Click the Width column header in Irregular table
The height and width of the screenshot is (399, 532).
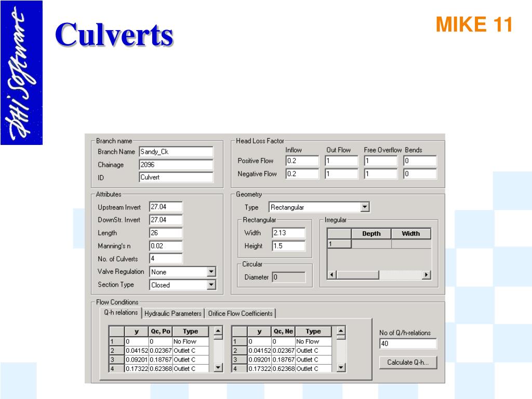pyautogui.click(x=411, y=233)
